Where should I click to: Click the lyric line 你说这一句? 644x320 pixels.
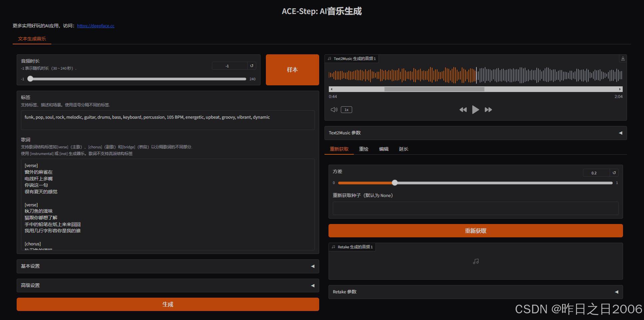coord(36,185)
